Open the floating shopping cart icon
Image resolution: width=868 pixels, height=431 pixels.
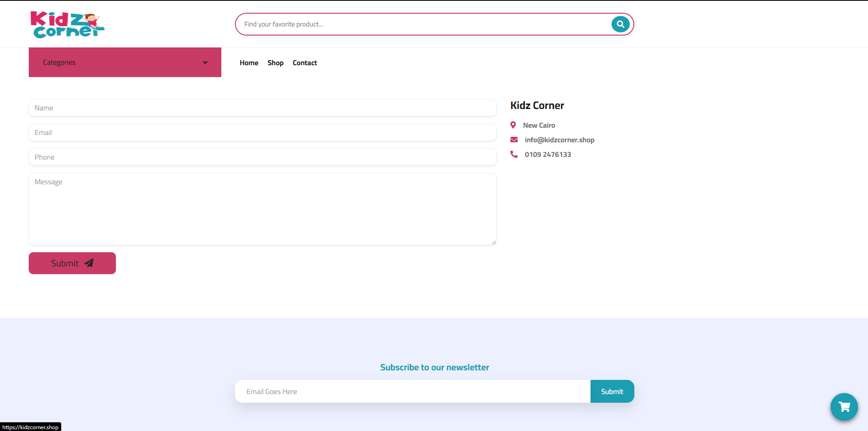pos(844,407)
